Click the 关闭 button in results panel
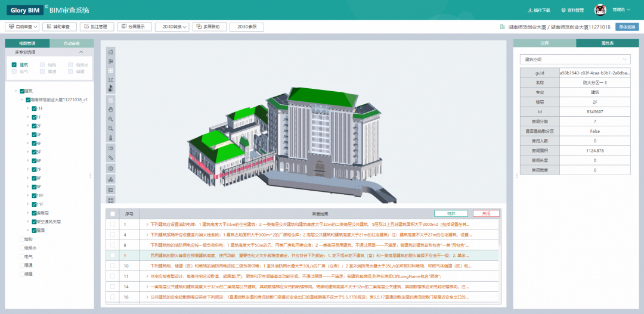 [485, 213]
